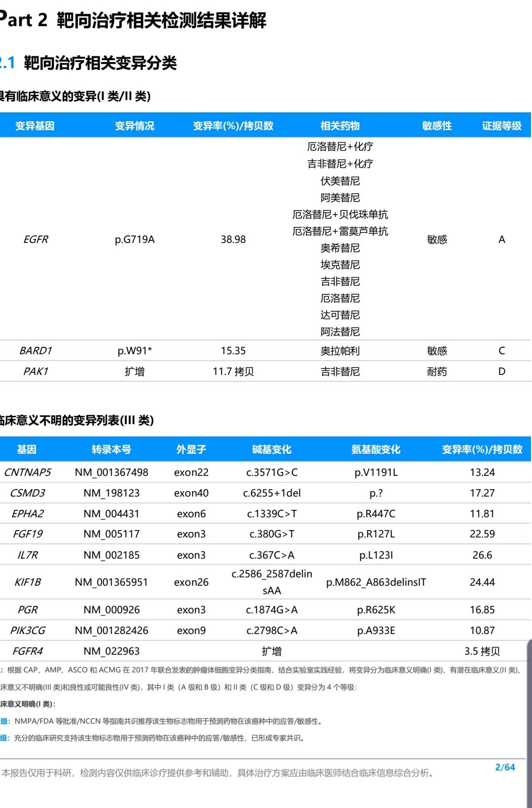
Task: Click the 氨基酸变化 column header
Action: point(376,449)
